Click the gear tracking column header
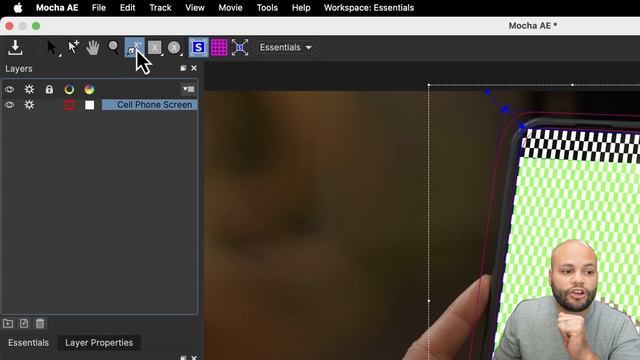 click(29, 89)
